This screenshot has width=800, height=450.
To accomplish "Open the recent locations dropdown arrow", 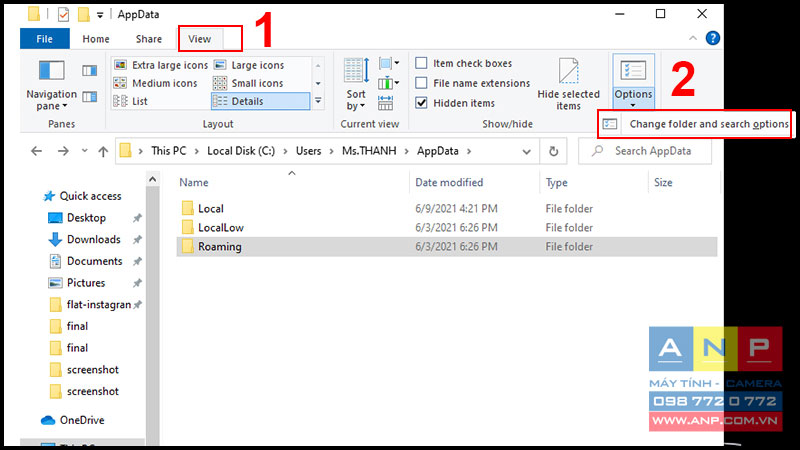I will pos(84,151).
